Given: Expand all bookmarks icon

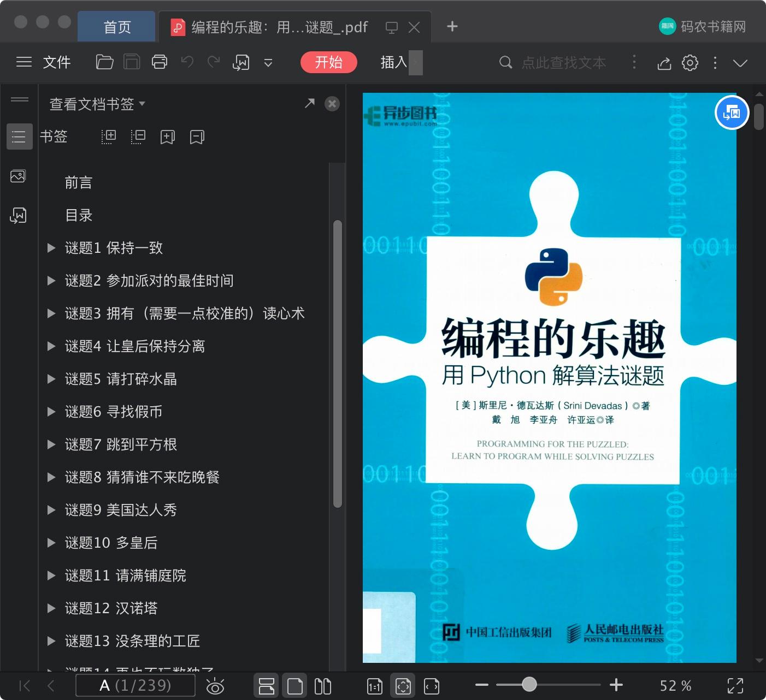Looking at the screenshot, I should (109, 137).
